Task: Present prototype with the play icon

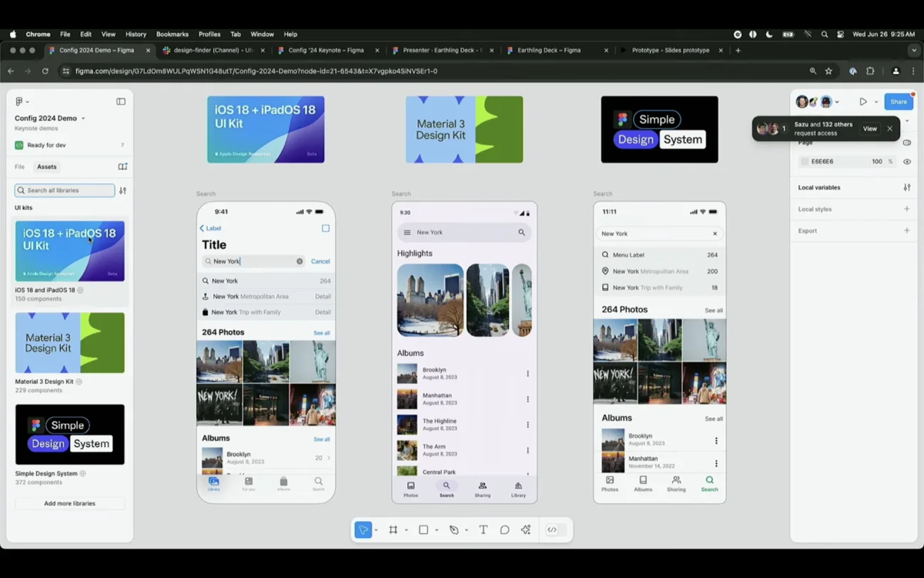Action: pyautogui.click(x=863, y=102)
